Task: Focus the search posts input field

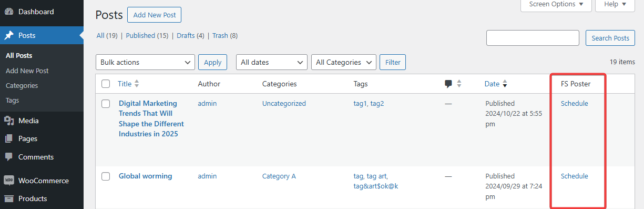Action: [533, 38]
